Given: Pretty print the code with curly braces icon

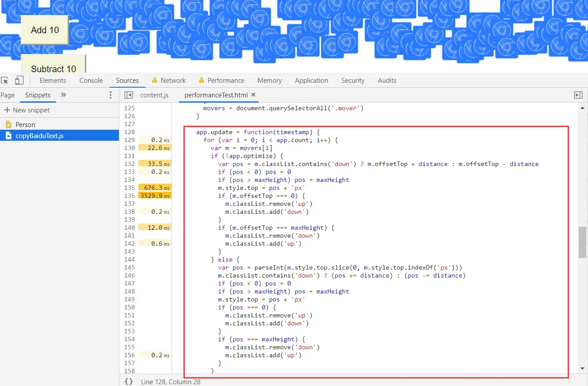Looking at the screenshot, I should [x=129, y=382].
